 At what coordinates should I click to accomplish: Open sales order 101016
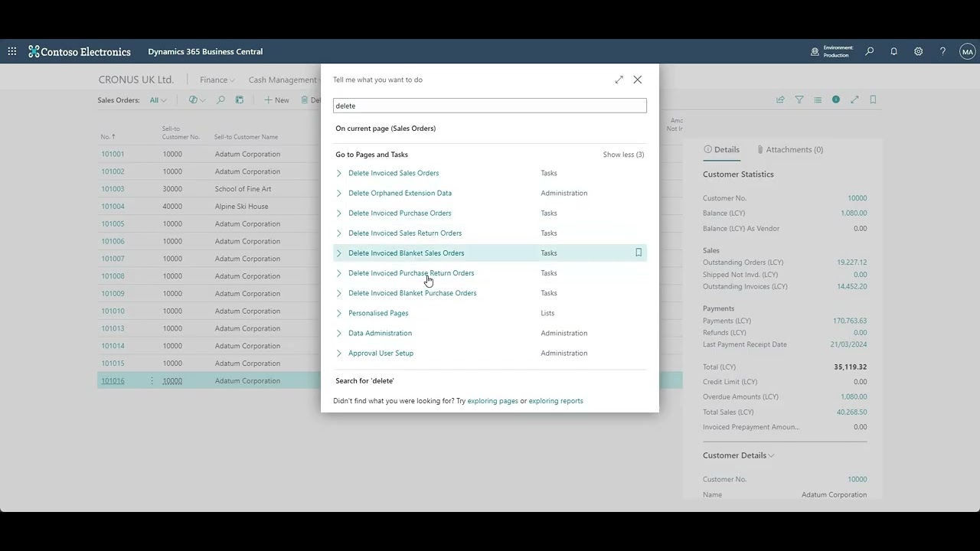[113, 380]
